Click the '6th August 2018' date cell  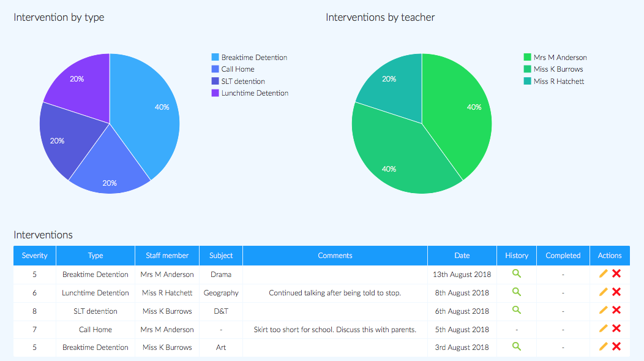point(462,311)
